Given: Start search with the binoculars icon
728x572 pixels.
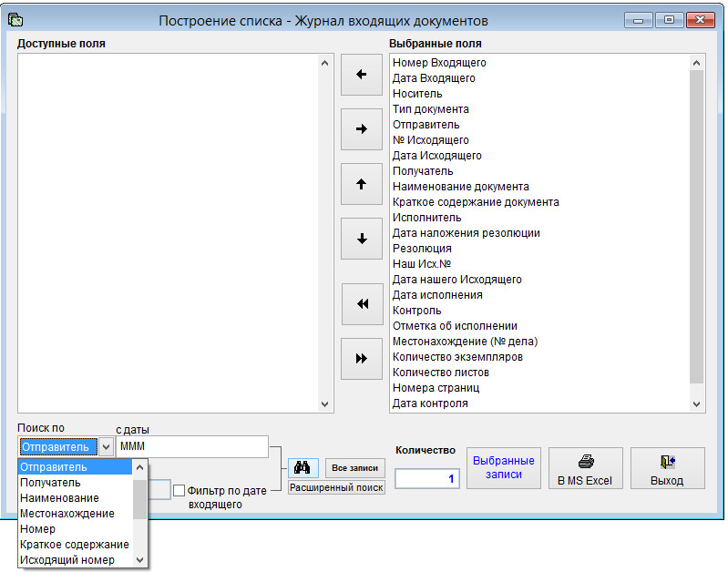Looking at the screenshot, I should (302, 467).
